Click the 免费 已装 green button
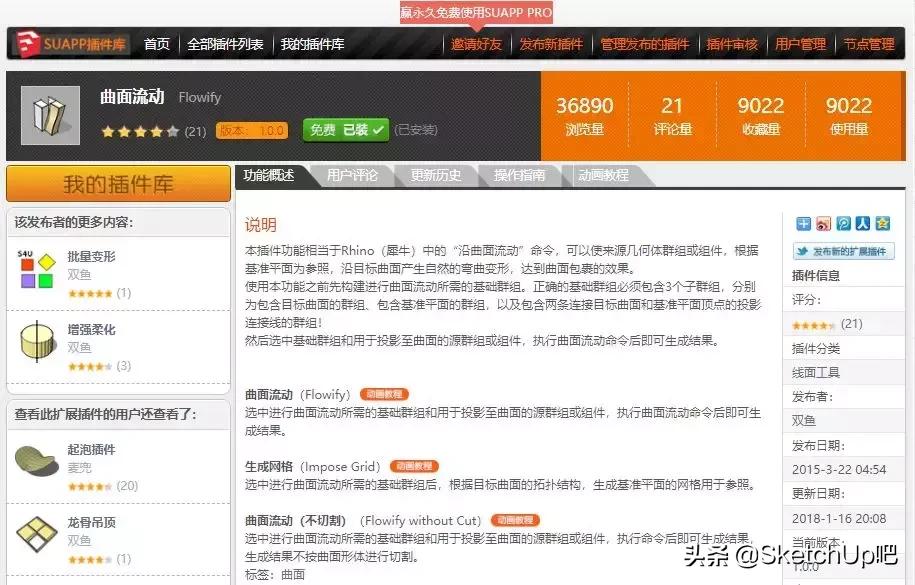This screenshot has width=915, height=585. [345, 130]
